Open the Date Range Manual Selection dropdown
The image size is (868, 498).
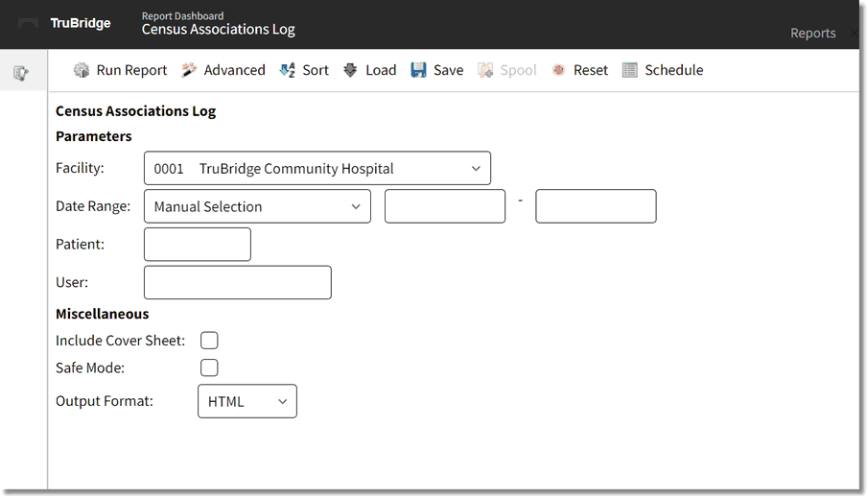(x=257, y=206)
